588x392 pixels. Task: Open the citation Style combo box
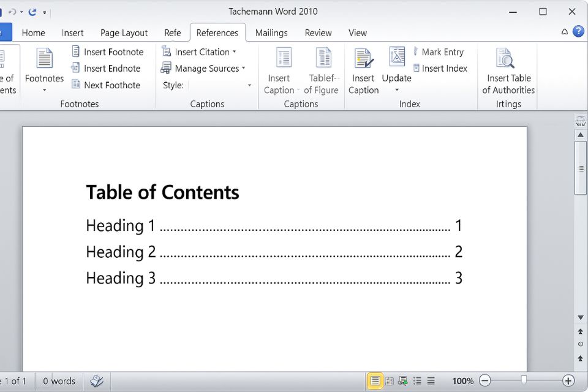[x=221, y=85]
